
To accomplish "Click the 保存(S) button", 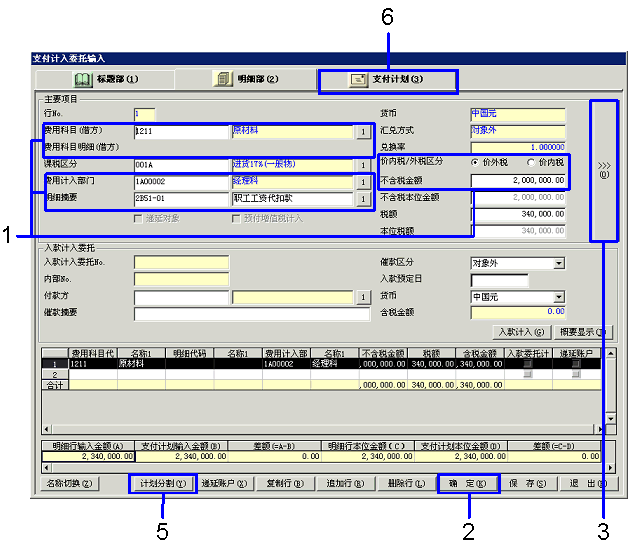I will [528, 484].
